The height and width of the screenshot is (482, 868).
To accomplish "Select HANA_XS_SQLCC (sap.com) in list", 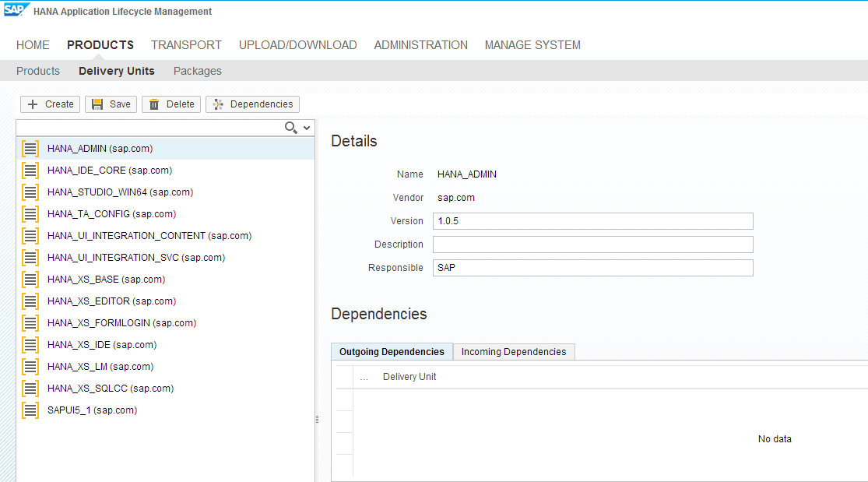I will pos(166,389).
